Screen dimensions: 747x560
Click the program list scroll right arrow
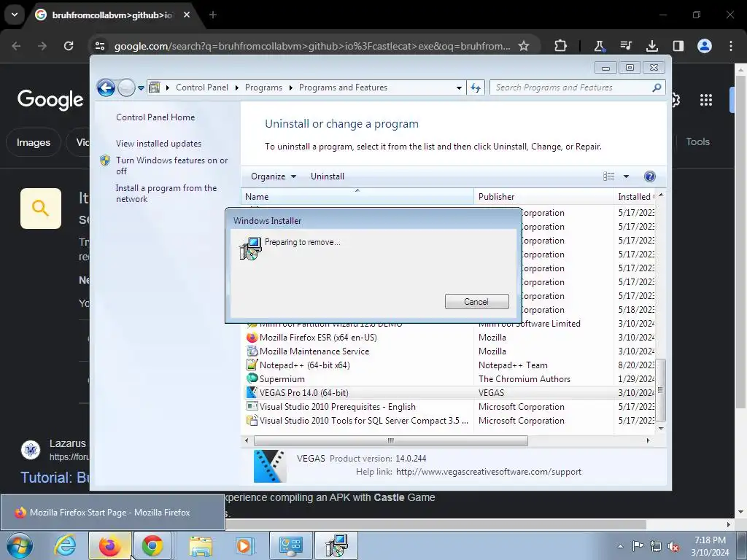point(648,440)
